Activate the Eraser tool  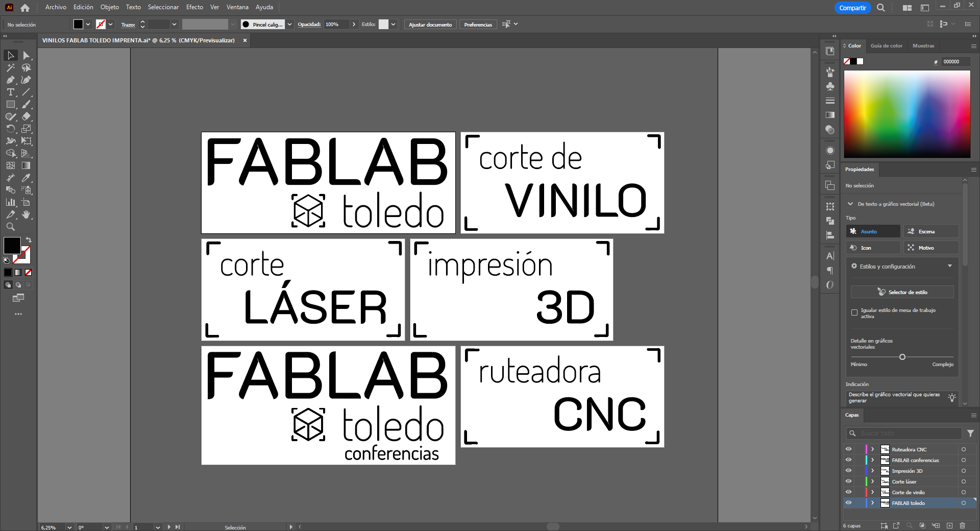(x=27, y=116)
